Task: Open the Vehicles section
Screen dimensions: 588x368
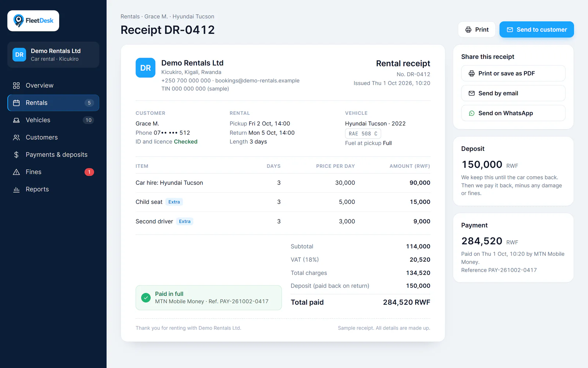Action: 53,120
